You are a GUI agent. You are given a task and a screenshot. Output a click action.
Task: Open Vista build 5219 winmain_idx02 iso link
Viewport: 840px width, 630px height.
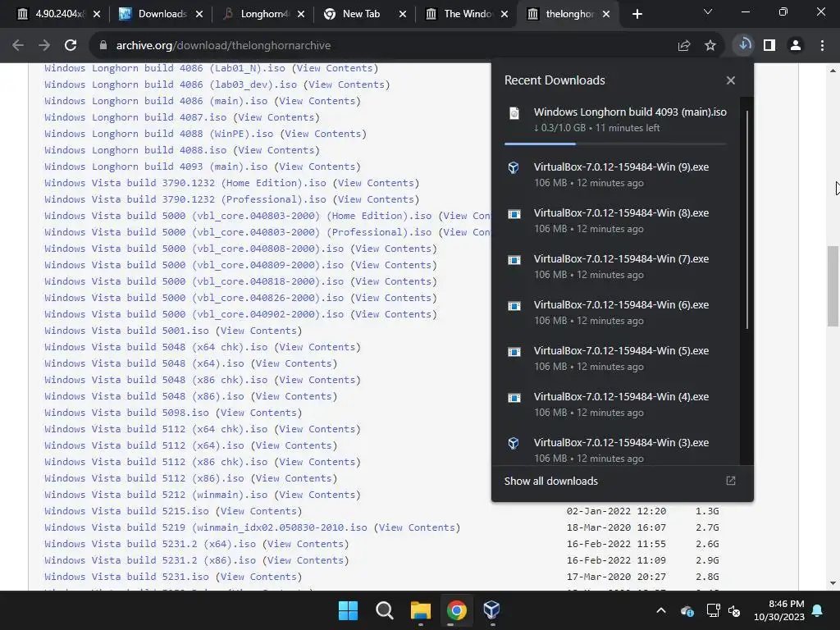click(206, 527)
